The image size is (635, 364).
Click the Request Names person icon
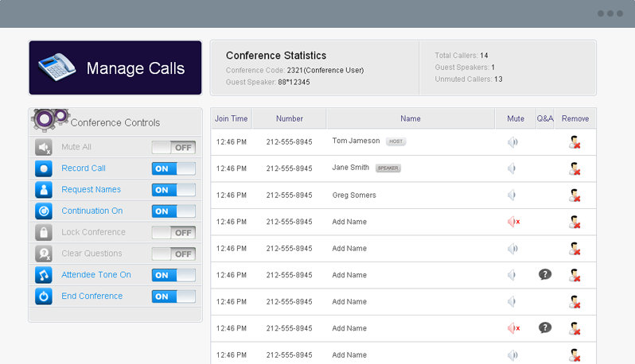pos(43,190)
